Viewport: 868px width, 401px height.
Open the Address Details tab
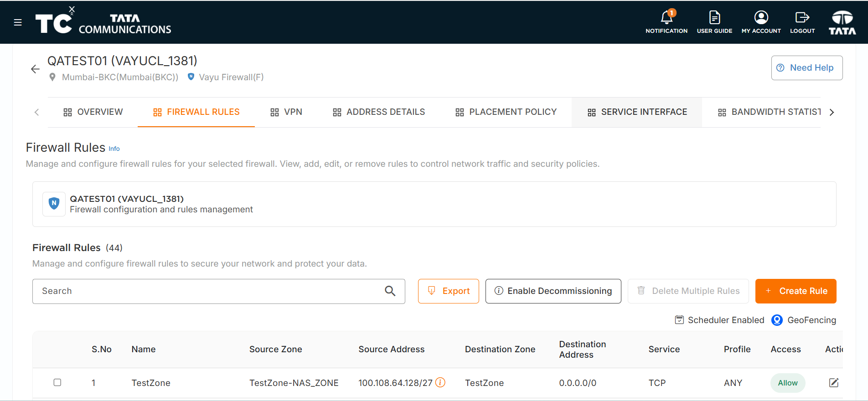point(378,112)
